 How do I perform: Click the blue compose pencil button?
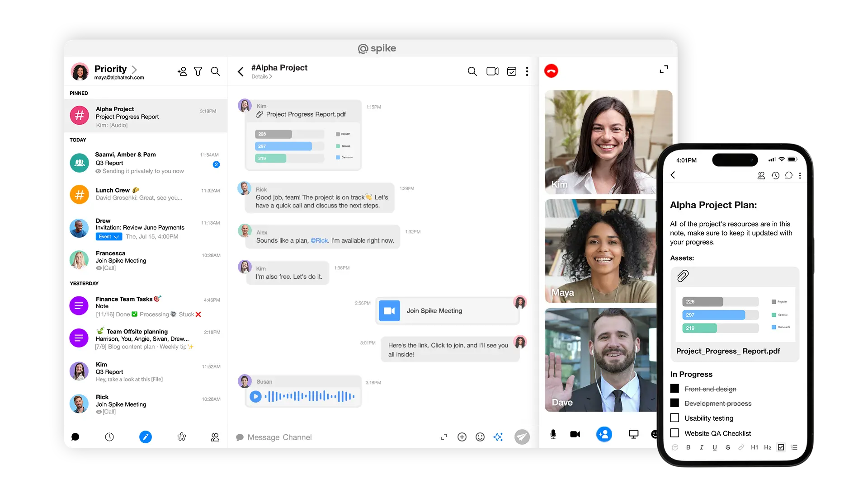[146, 437]
